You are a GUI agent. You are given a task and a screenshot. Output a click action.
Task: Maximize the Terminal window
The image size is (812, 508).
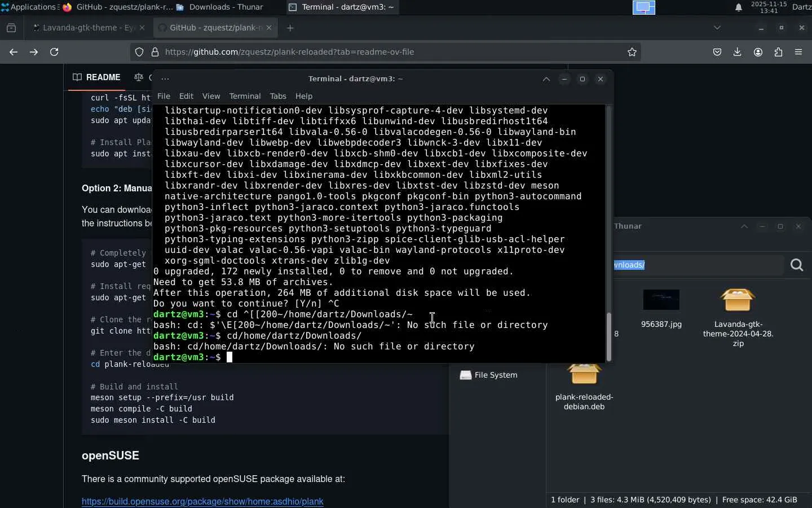click(582, 79)
